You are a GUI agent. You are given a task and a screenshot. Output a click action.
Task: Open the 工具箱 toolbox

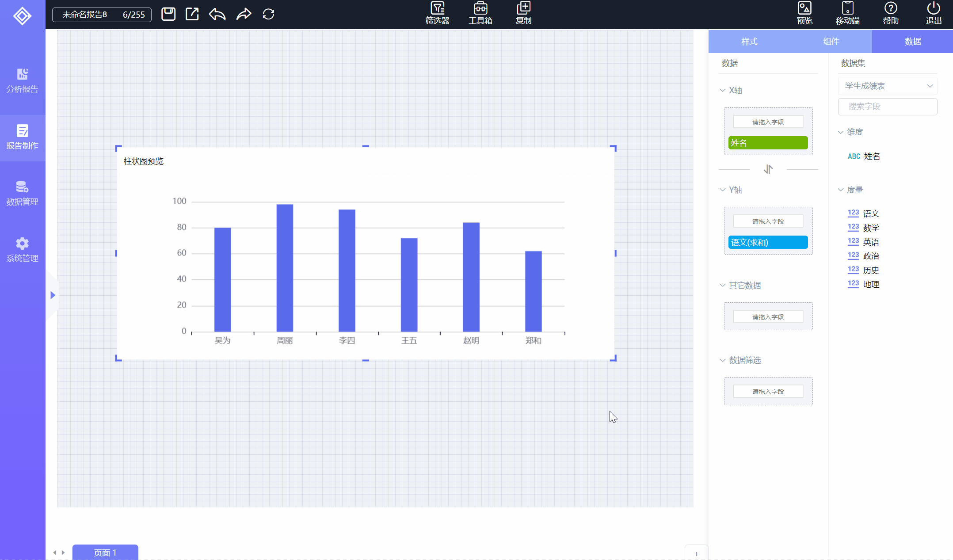click(480, 13)
